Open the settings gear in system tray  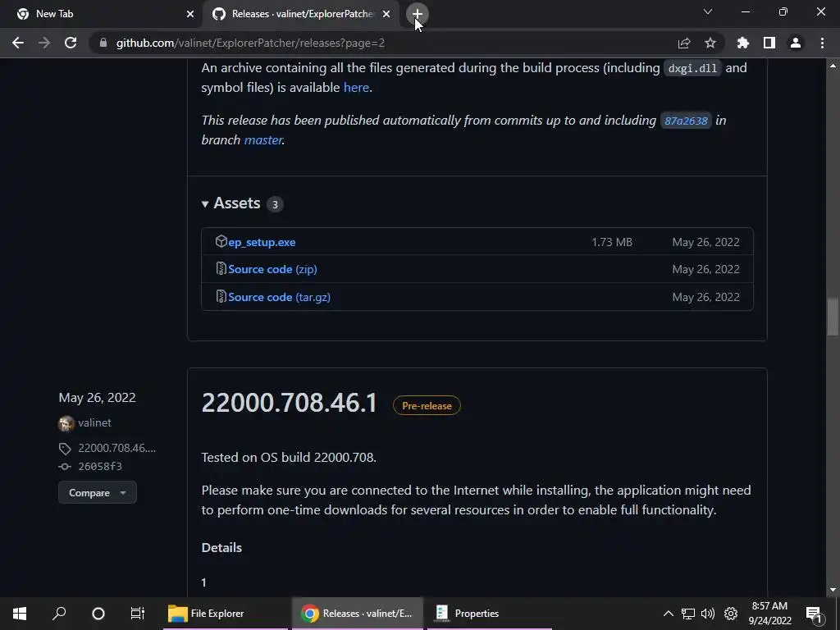(x=731, y=614)
